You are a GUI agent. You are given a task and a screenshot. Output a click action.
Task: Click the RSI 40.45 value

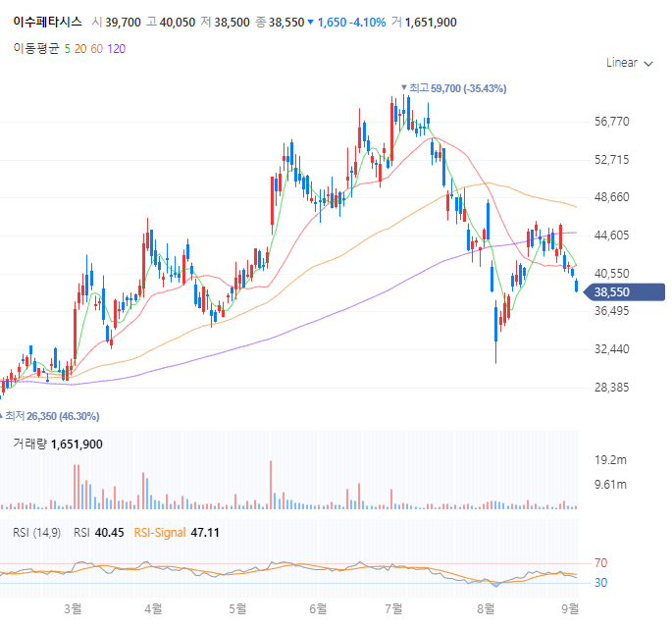98,533
